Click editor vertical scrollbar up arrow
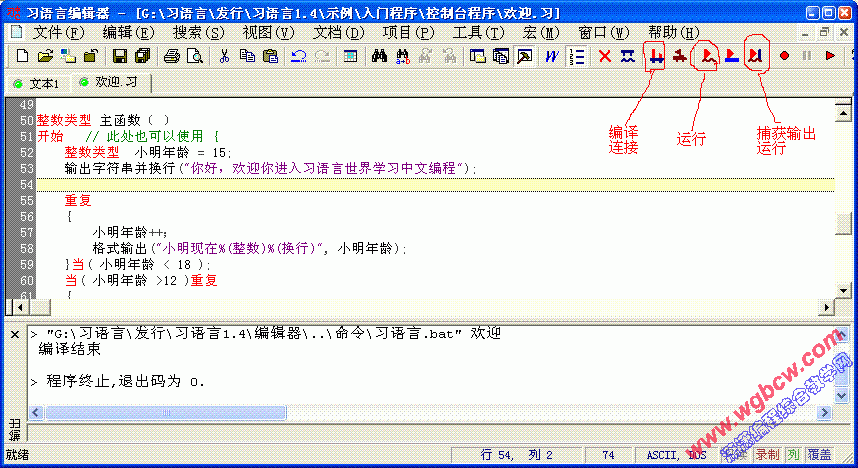 click(843, 113)
